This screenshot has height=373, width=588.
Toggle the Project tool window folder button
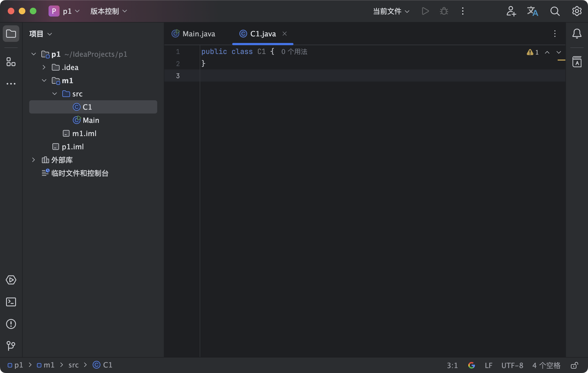11,34
